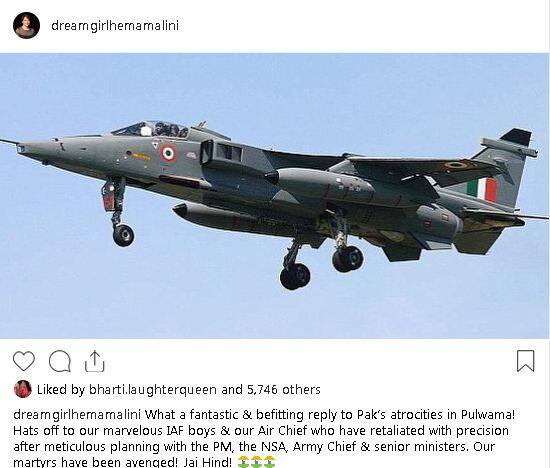The width and height of the screenshot is (550, 468).
Task: Click the roundel on the jet's fuselage
Action: (x=169, y=154)
